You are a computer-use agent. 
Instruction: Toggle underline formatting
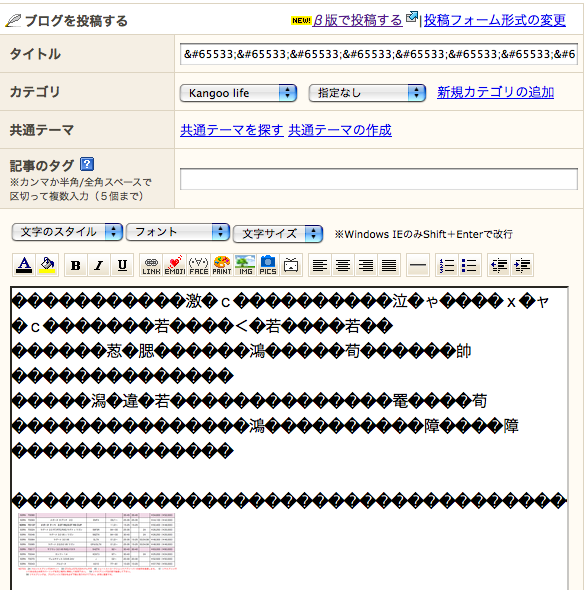tap(122, 265)
